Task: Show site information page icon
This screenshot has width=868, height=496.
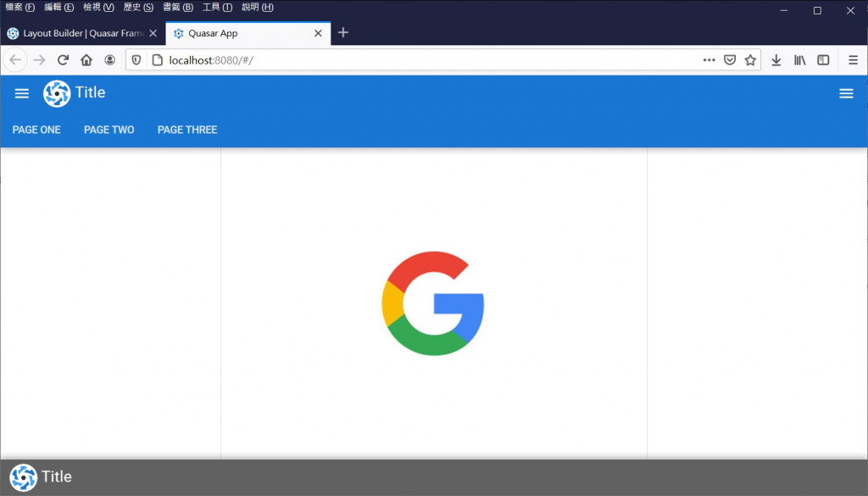Action: [157, 60]
